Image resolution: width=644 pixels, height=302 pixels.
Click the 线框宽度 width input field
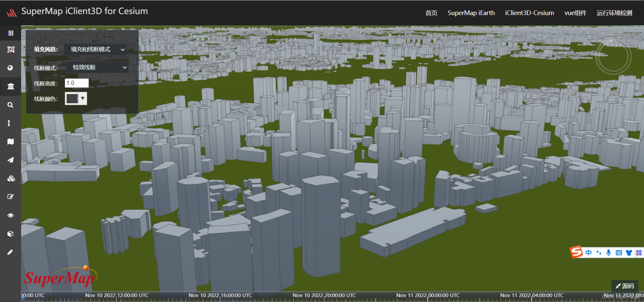tap(76, 83)
